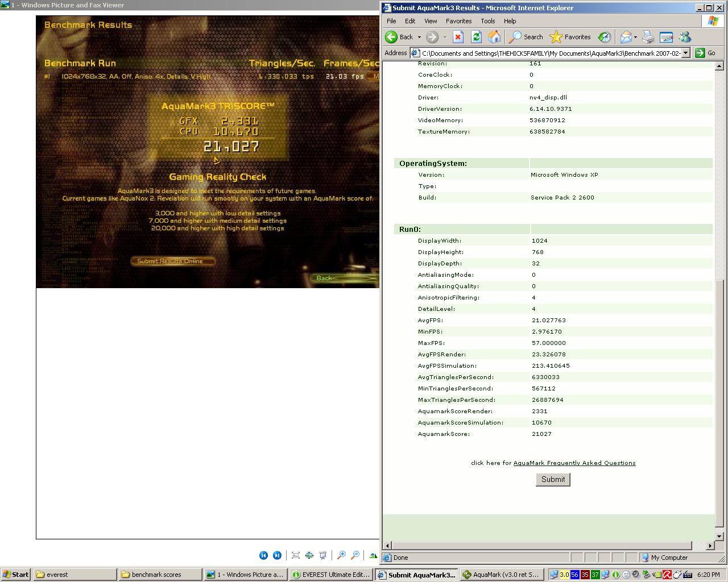Show next image in Picture Viewer

click(277, 555)
